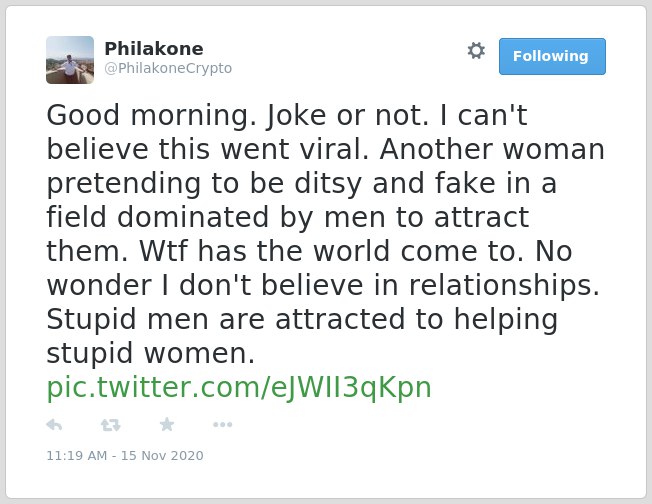Image resolution: width=652 pixels, height=504 pixels.
Task: Click the phrase 'stupid women.' in tweet
Action: click(151, 353)
